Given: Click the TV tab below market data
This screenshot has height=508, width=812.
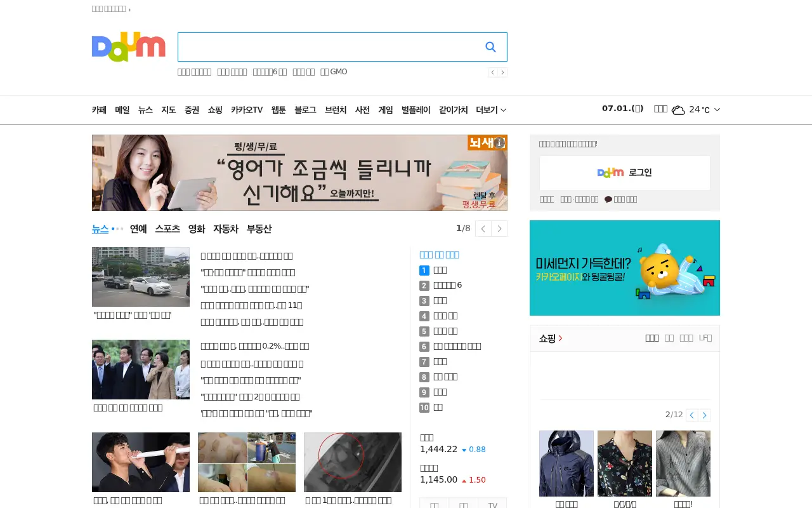Looking at the screenshot, I should 492,504.
